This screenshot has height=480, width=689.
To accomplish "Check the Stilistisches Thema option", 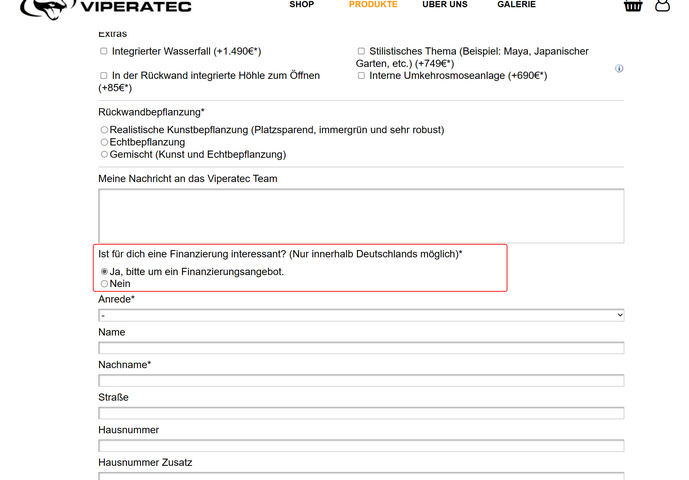I will pos(361,51).
